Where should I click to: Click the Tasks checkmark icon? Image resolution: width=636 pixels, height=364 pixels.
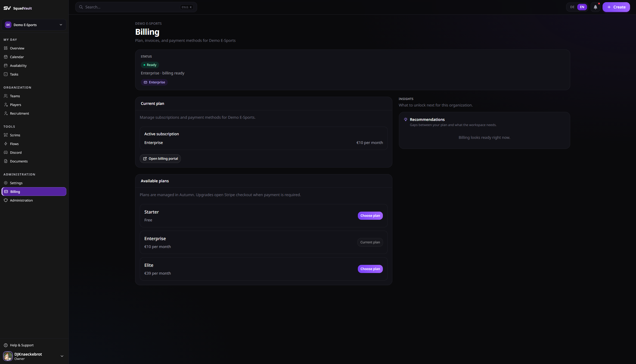(6, 74)
